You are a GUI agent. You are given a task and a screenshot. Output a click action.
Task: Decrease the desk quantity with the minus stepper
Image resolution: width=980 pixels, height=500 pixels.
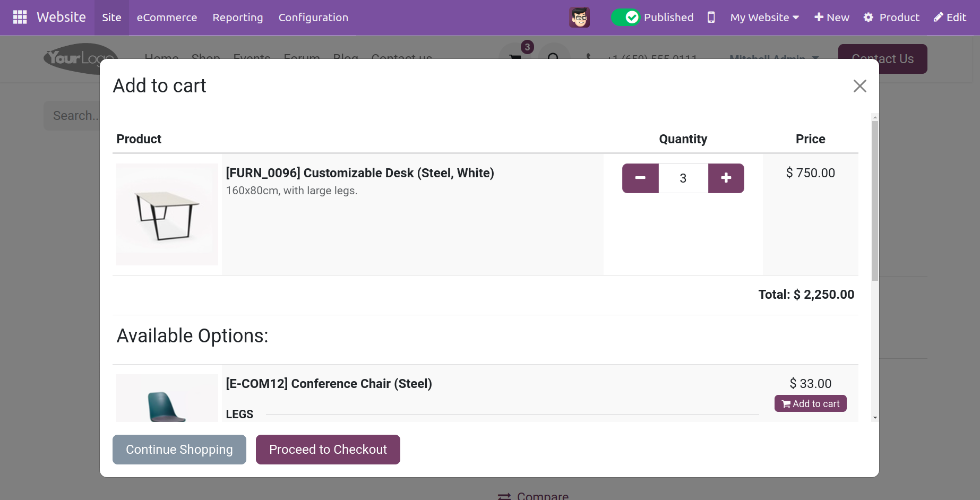tap(640, 178)
